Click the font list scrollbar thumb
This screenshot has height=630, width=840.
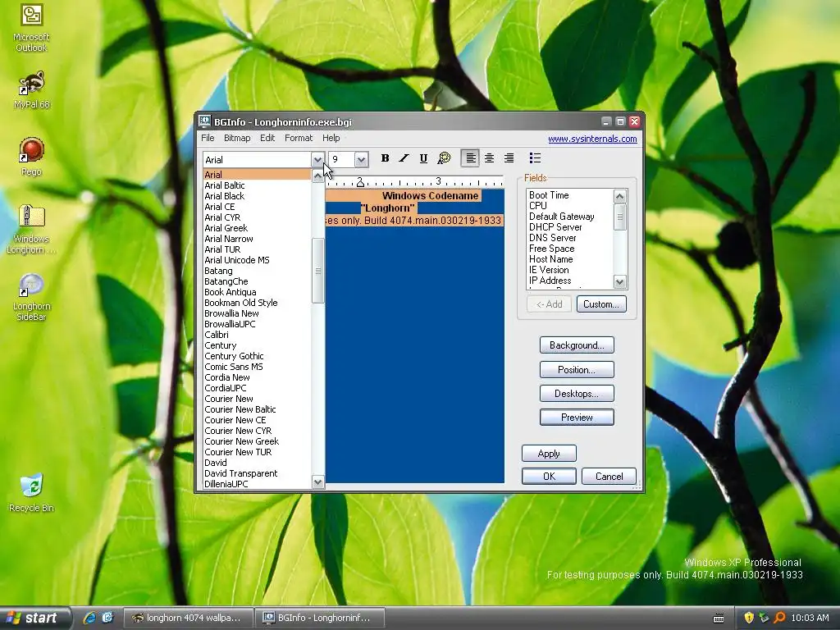(x=317, y=271)
